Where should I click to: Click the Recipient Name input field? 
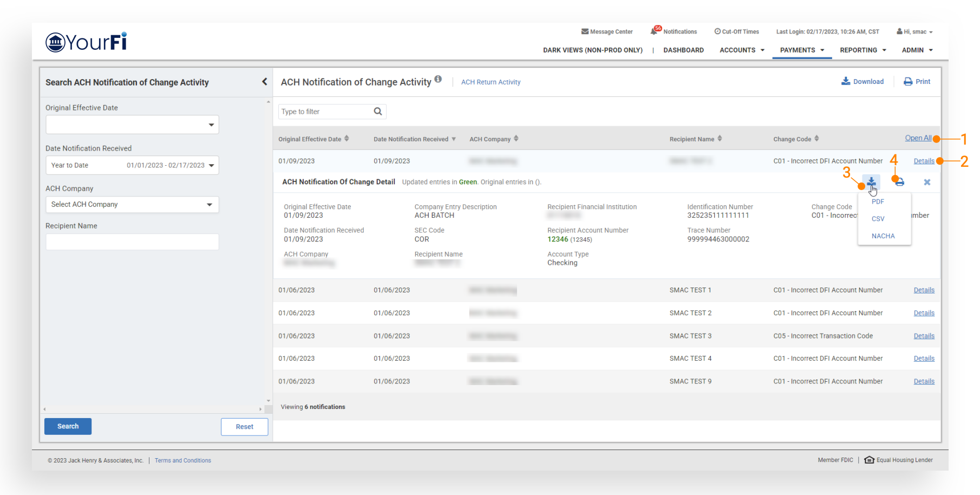click(x=132, y=242)
